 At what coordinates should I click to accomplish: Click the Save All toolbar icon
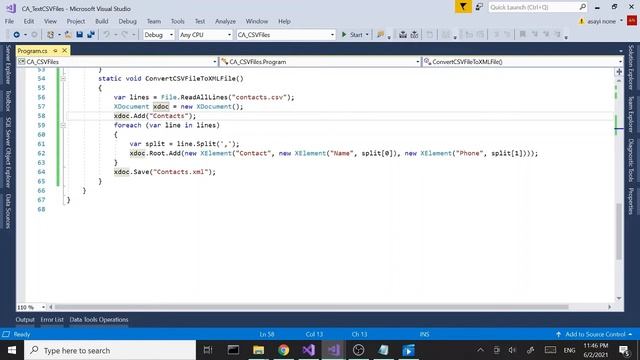pyautogui.click(x=91, y=35)
